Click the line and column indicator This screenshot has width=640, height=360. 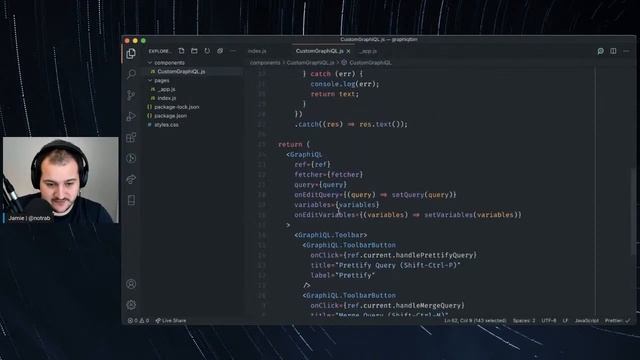tap(475, 321)
